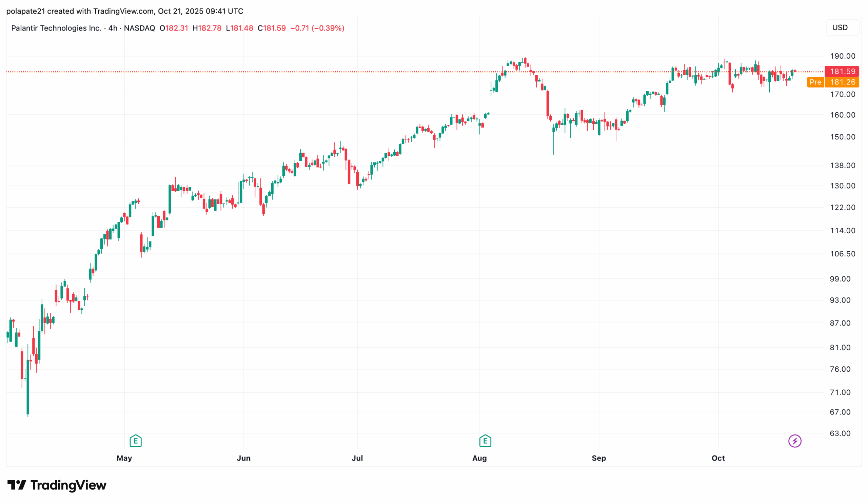Click the 4h interval text in legend
The width and height of the screenshot is (868, 504).
coord(113,28)
